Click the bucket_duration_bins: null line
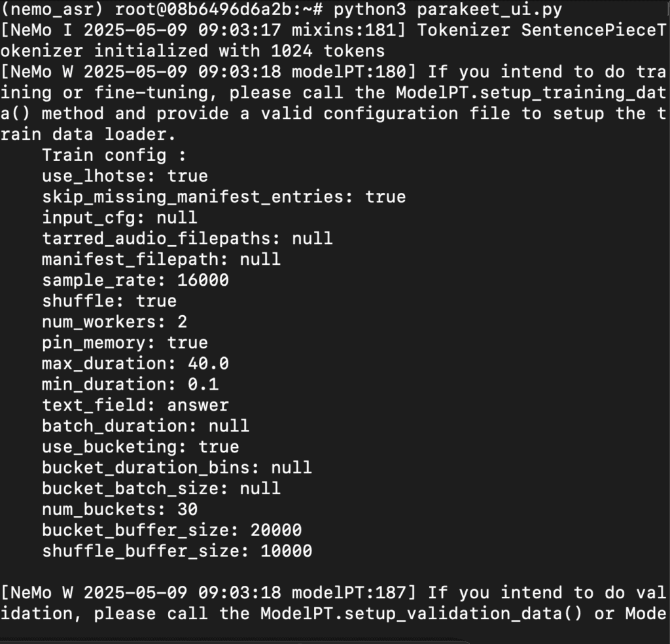 click(177, 467)
